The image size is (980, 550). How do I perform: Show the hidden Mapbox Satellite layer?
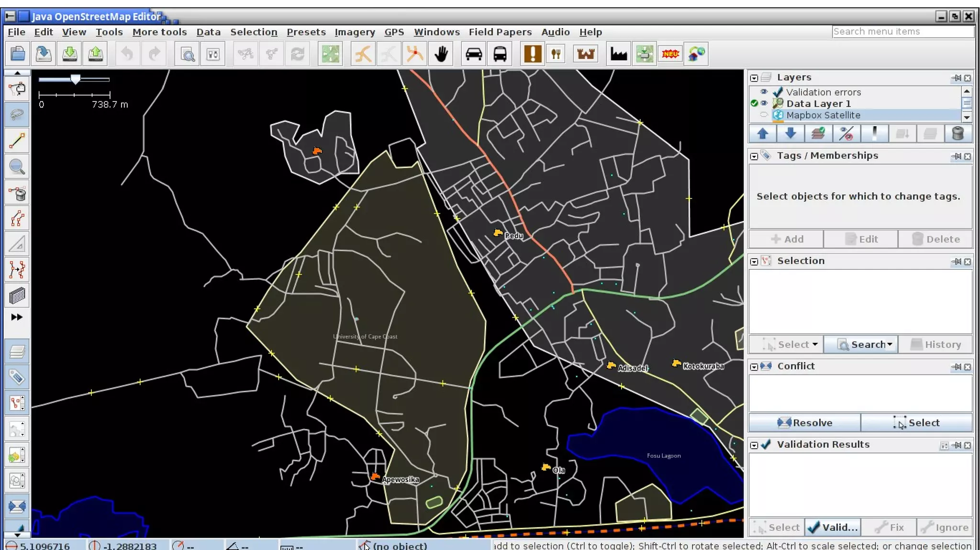(764, 115)
